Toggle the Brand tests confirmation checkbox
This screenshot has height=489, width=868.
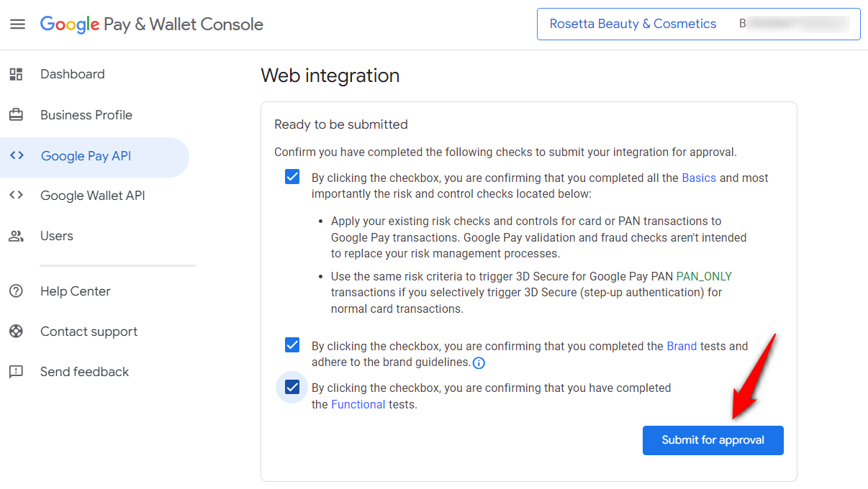291,344
